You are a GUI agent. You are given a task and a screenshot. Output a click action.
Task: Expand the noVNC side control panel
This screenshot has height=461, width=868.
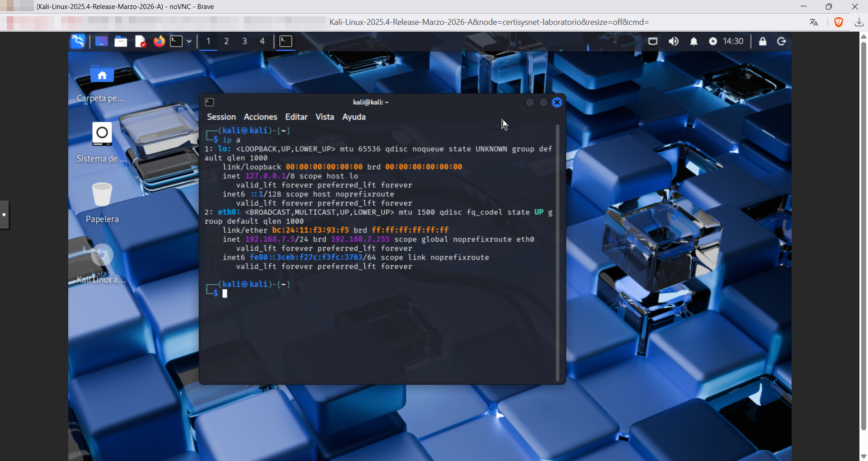tap(5, 214)
